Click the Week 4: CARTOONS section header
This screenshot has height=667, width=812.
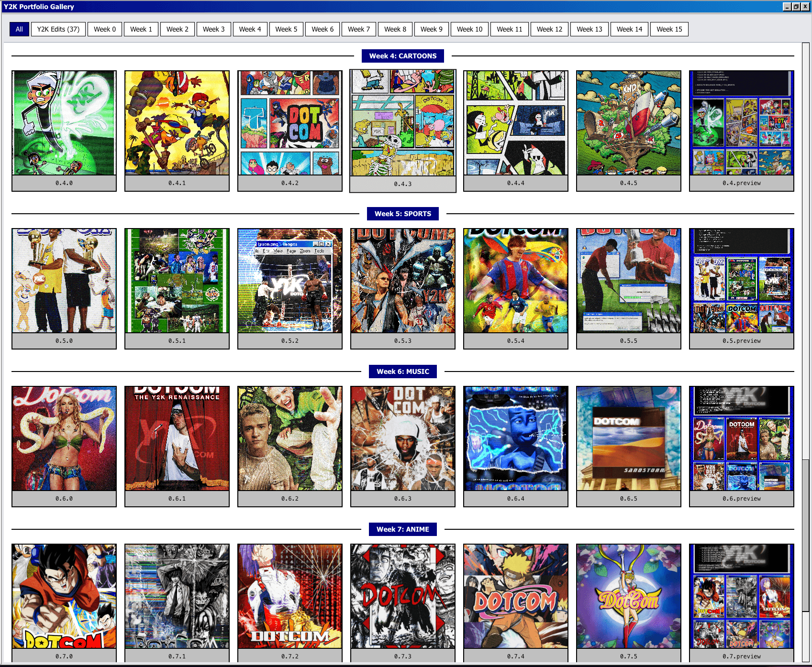click(x=403, y=56)
